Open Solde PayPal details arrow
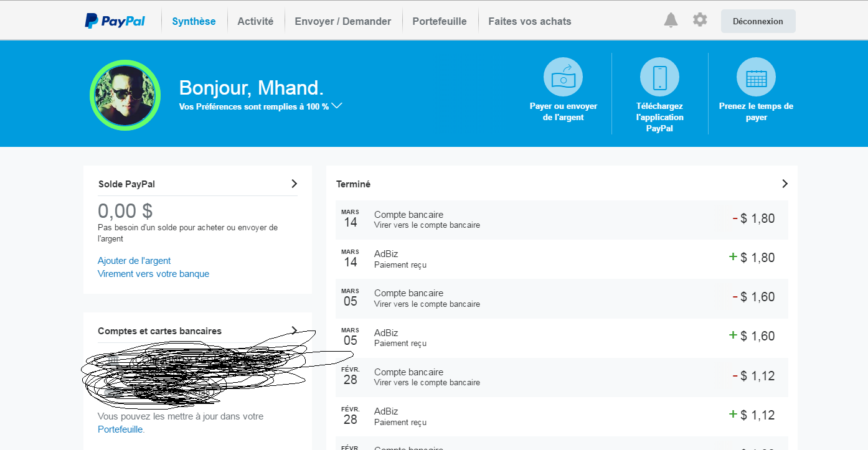Viewport: 868px width, 450px height. tap(295, 184)
